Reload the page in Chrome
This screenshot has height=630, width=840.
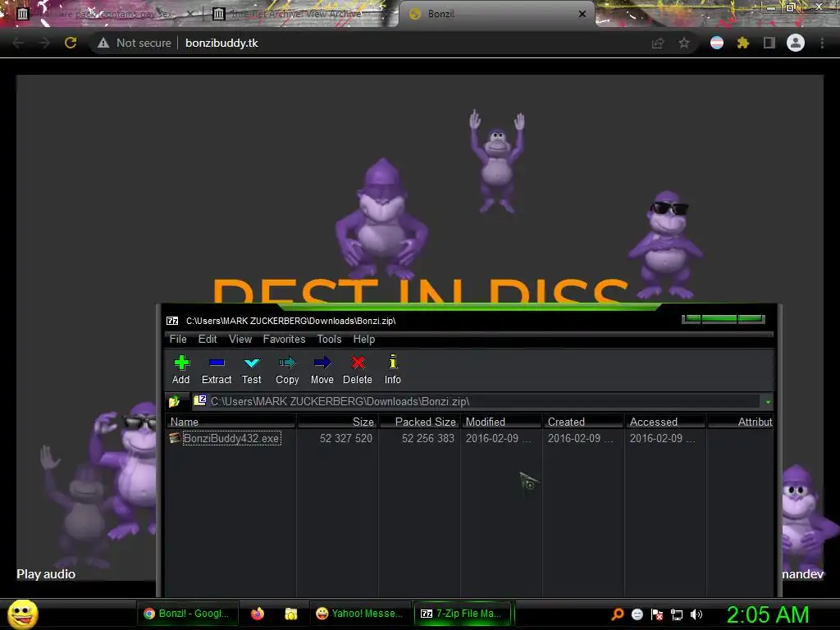71,43
